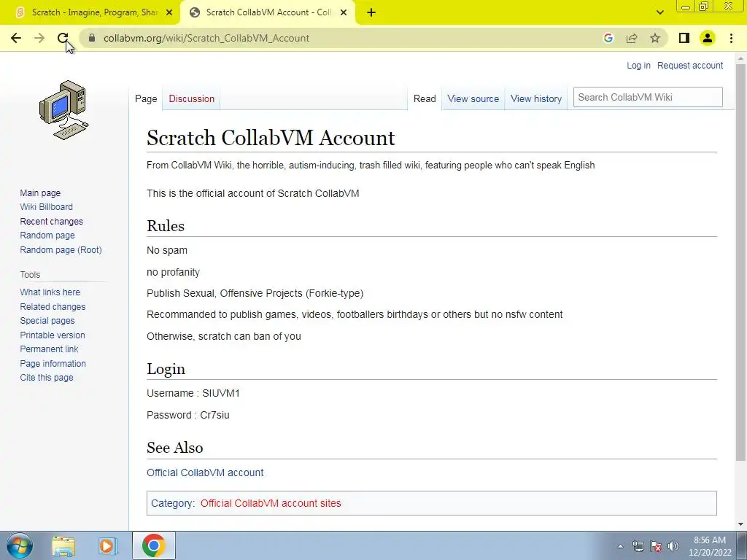Close the Scratch tab
This screenshot has width=747, height=560.
[169, 12]
